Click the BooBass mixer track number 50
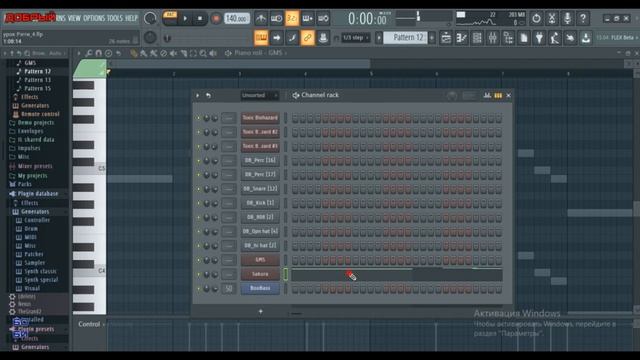Image resolution: width=640 pixels, height=360 pixels. click(229, 289)
